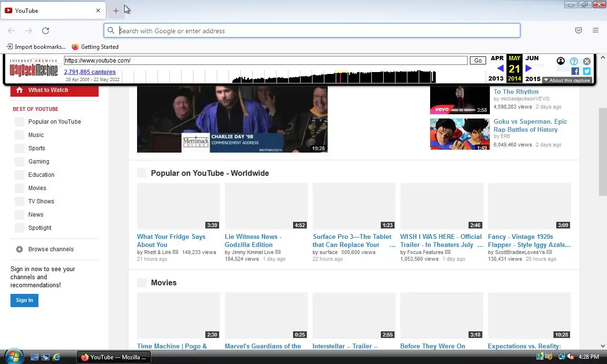Open Fancy Vintage 1920s Flapper video title
Viewport: 607px width, 364px height.
(x=529, y=241)
